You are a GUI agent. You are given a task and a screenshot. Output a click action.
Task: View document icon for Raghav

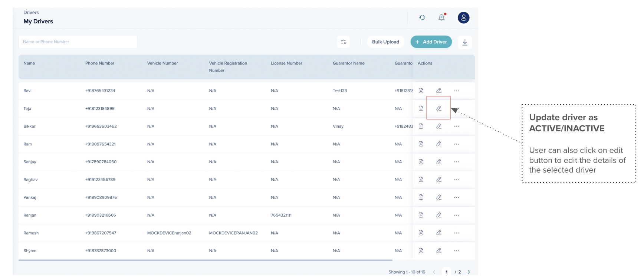(421, 180)
